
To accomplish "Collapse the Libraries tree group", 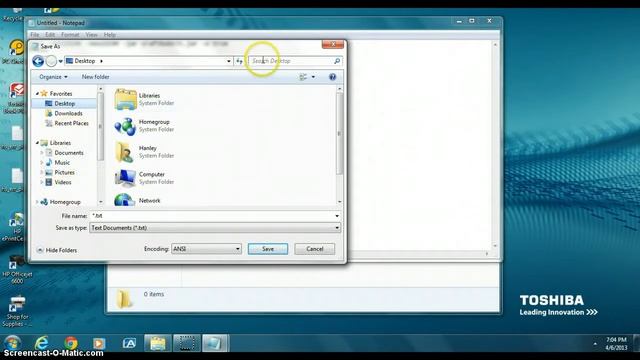I will pos(37,143).
